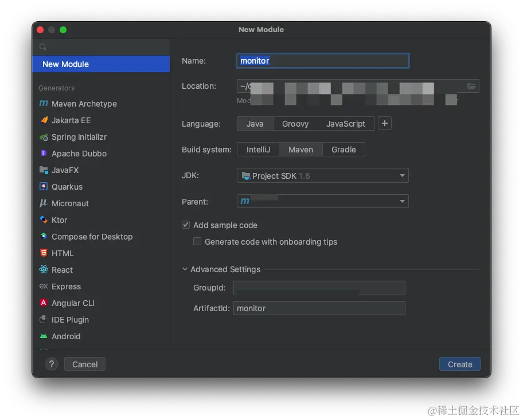Collapse the Advanced Settings section
523x420 pixels.
(x=185, y=269)
